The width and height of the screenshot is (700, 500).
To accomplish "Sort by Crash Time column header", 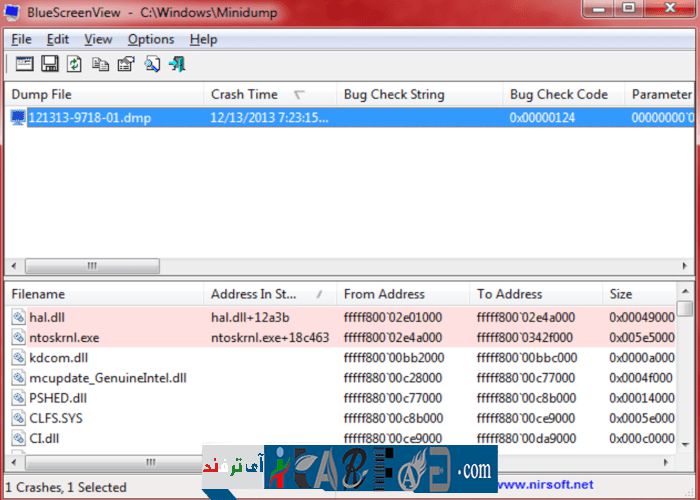I will pyautogui.click(x=244, y=94).
